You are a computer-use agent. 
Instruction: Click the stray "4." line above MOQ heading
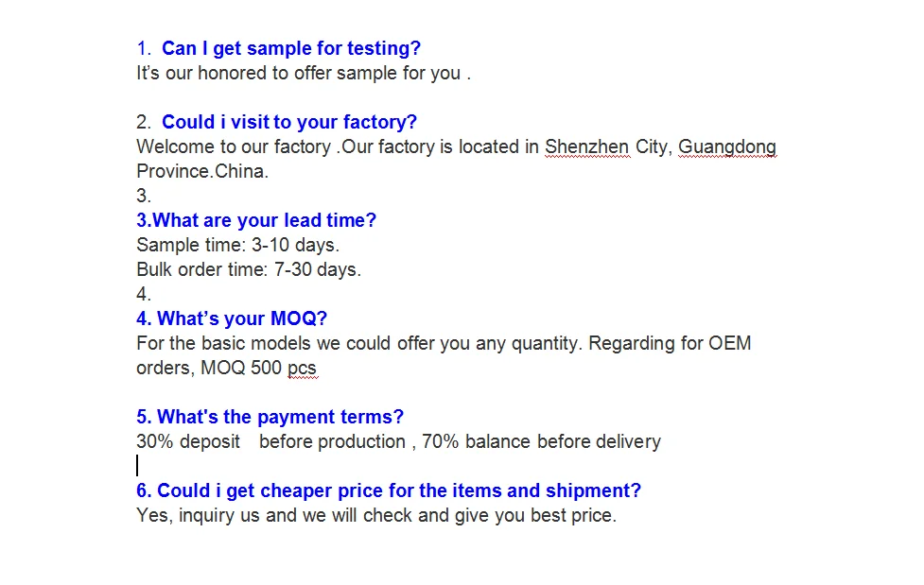click(144, 294)
